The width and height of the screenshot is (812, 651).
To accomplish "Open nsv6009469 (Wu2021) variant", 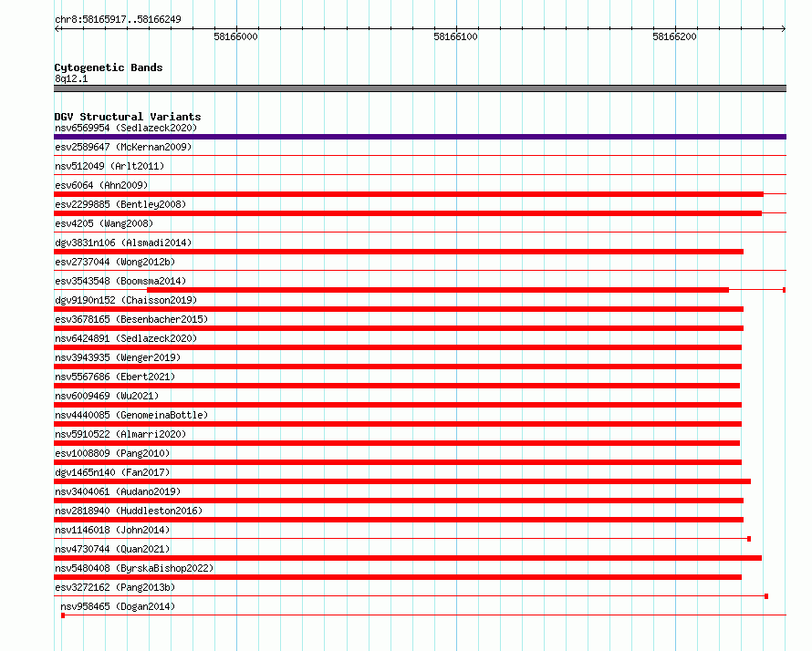I will point(107,396).
